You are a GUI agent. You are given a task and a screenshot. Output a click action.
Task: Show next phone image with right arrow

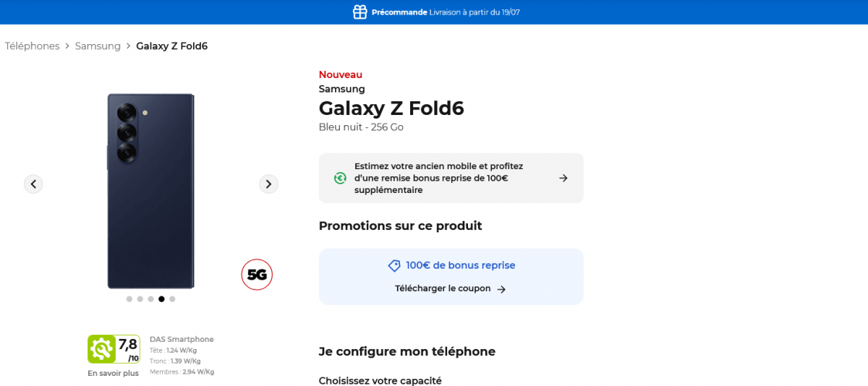[x=268, y=184]
